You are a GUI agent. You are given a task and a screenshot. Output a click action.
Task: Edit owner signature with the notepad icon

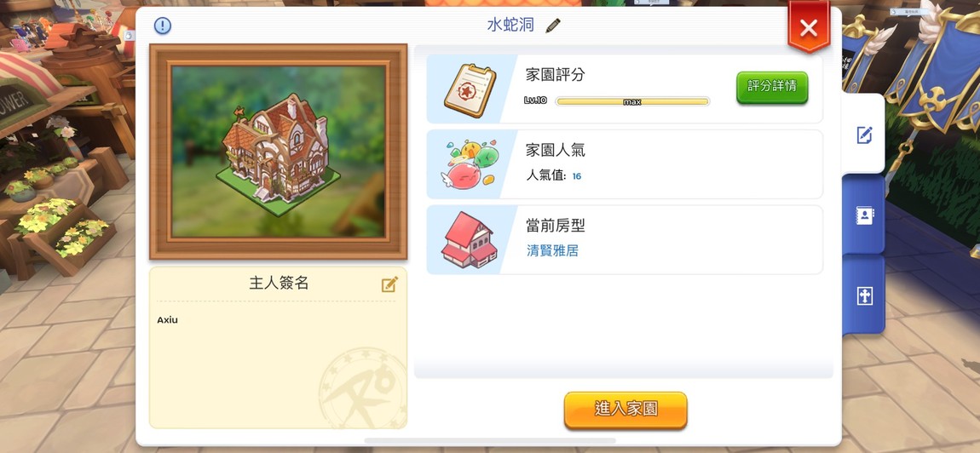click(389, 284)
